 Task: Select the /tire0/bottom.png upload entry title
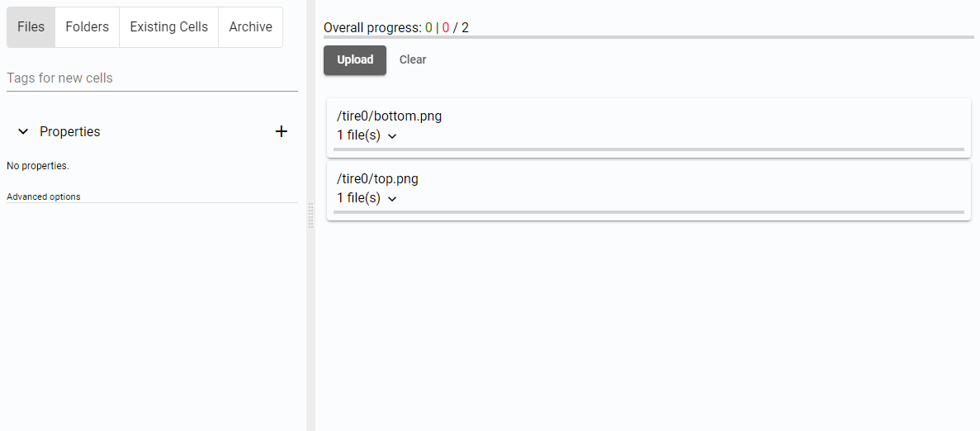click(390, 116)
